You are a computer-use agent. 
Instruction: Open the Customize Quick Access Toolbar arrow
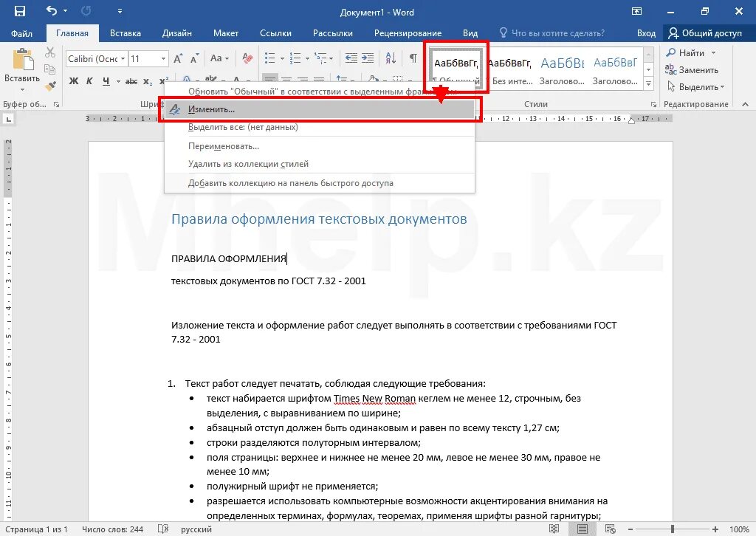click(x=120, y=11)
